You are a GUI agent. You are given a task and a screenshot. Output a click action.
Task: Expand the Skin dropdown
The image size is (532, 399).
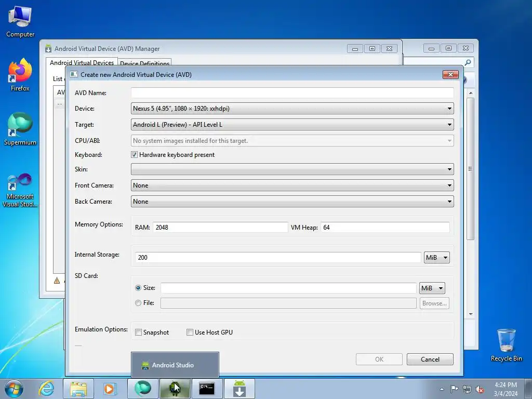(292, 169)
